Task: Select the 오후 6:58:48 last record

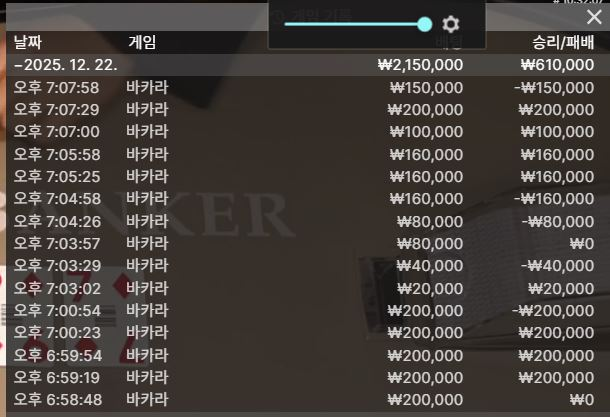Action: pos(304,399)
